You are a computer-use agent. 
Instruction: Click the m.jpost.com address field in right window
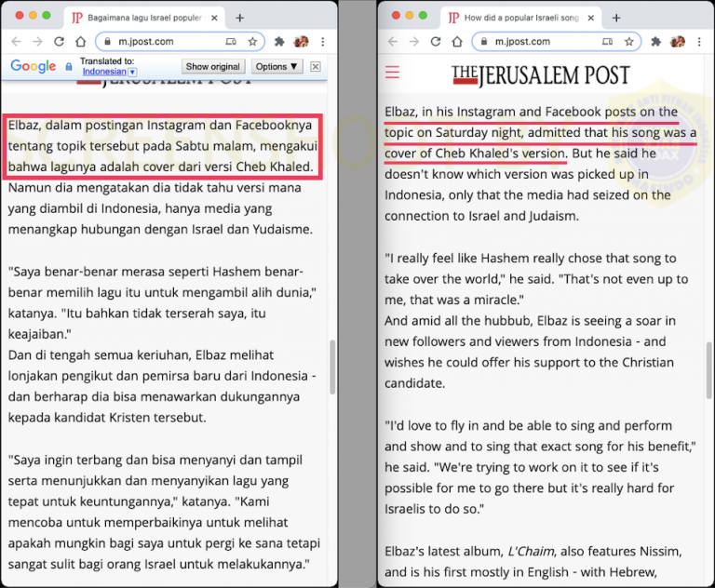click(x=557, y=42)
